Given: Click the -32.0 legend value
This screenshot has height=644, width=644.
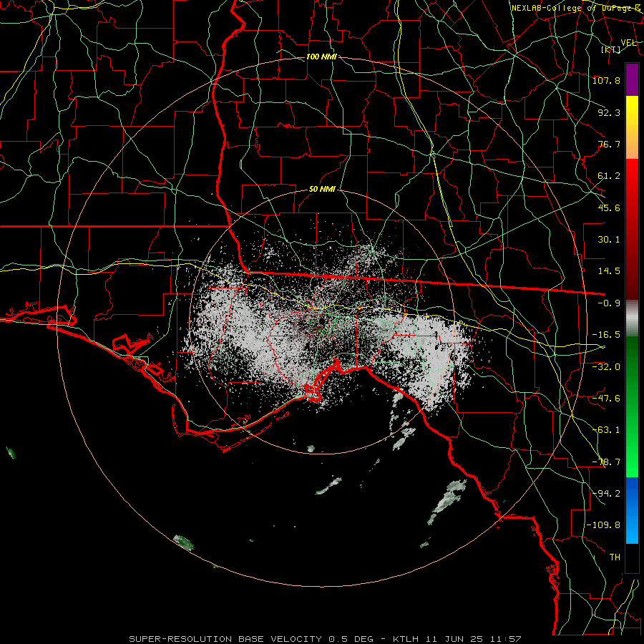Looking at the screenshot, I should [606, 367].
